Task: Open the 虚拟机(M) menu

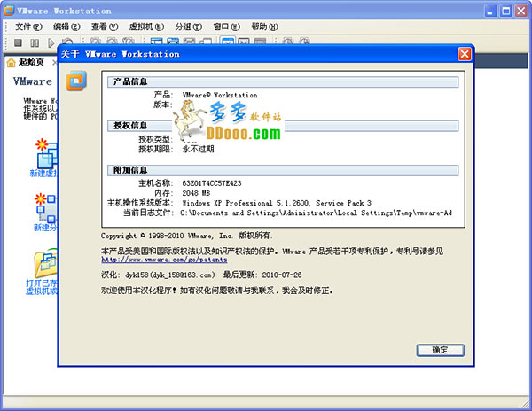Action: (x=146, y=27)
